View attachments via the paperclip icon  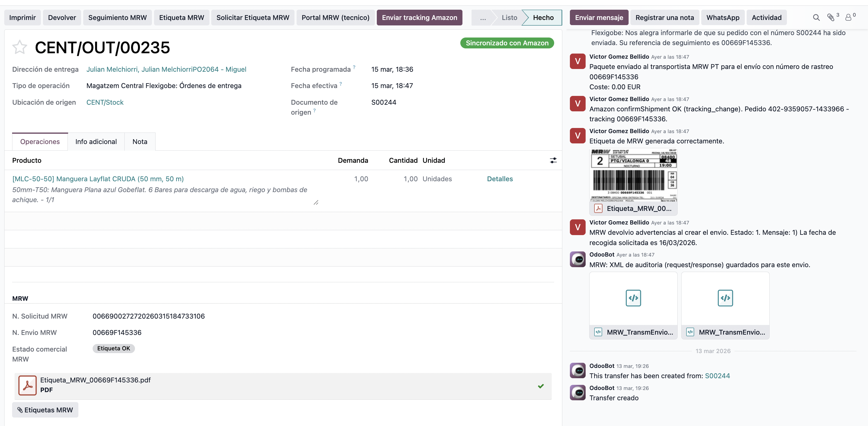coord(831,18)
